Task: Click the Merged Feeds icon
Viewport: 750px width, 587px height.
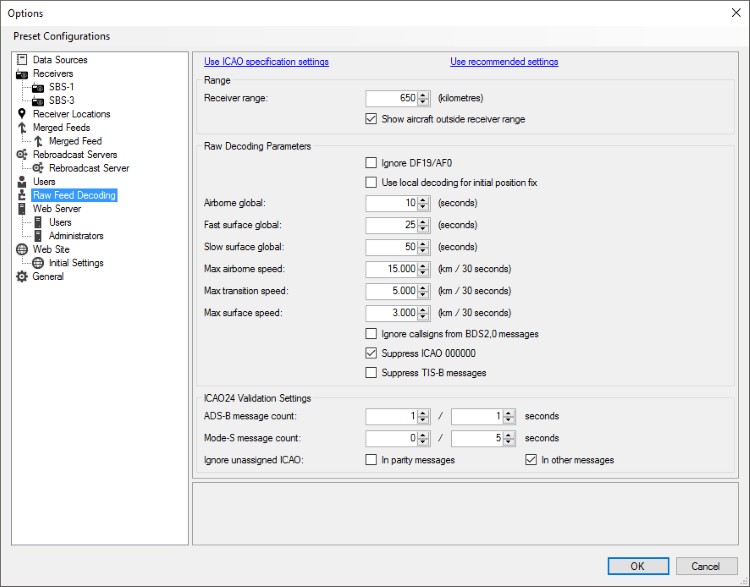Action: point(22,128)
